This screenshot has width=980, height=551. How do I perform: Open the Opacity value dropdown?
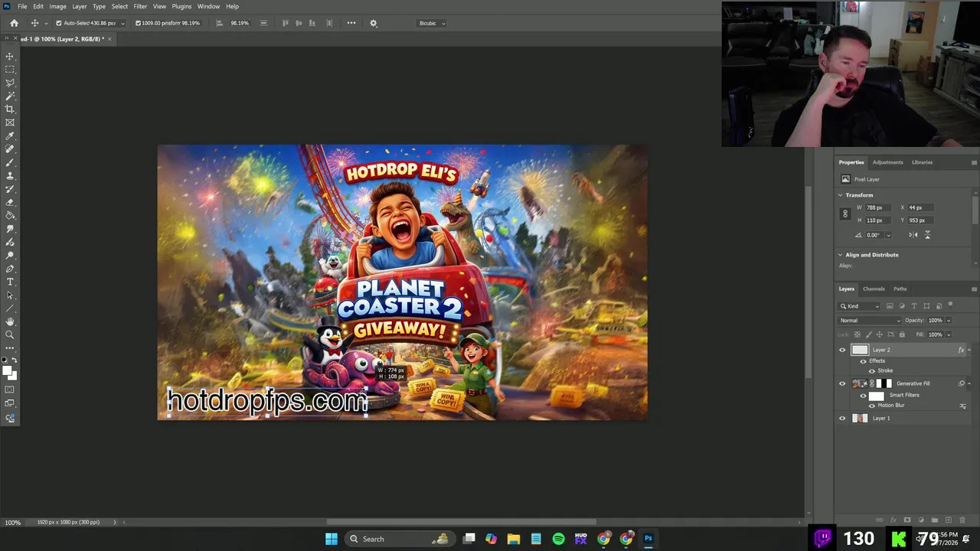click(x=949, y=321)
